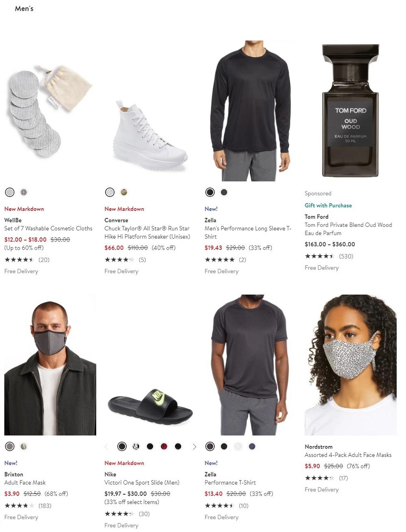Show previous Nike slide color swatches
Image resolution: width=406 pixels, height=532 pixels.
[x=107, y=447]
